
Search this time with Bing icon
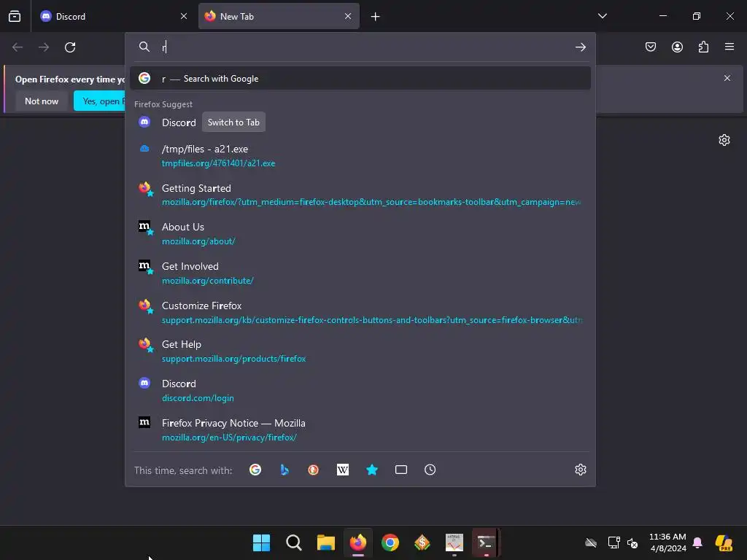pyautogui.click(x=285, y=470)
